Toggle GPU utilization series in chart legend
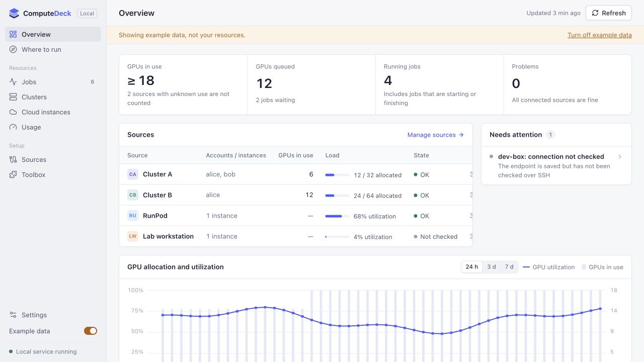This screenshot has width=644, height=362. coord(549,267)
